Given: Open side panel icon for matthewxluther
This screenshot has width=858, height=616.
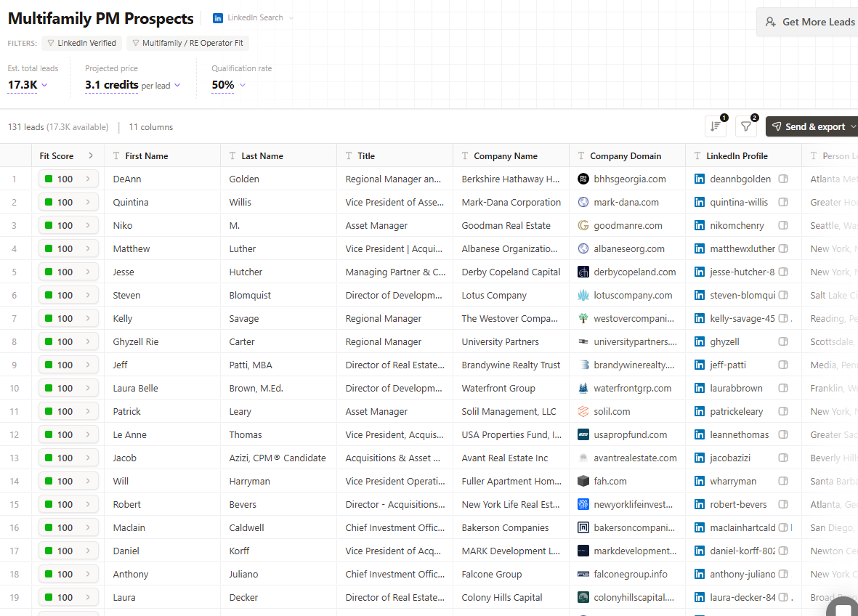Looking at the screenshot, I should click(783, 248).
